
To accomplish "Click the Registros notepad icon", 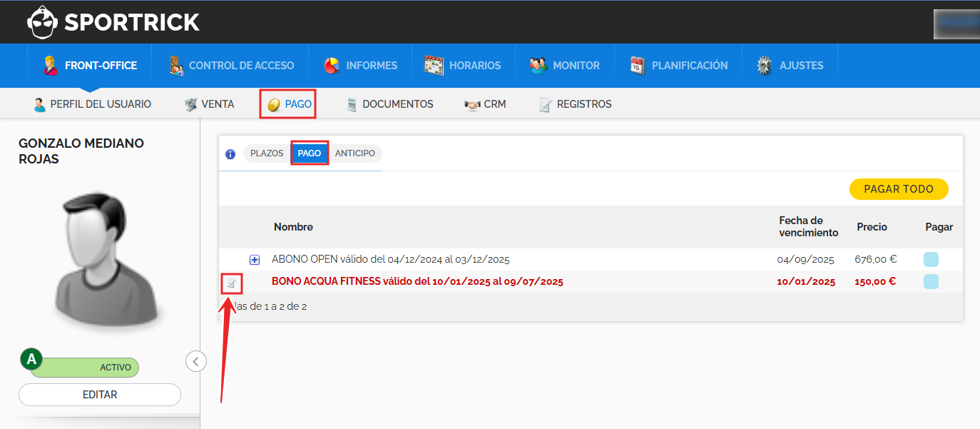I will [545, 105].
